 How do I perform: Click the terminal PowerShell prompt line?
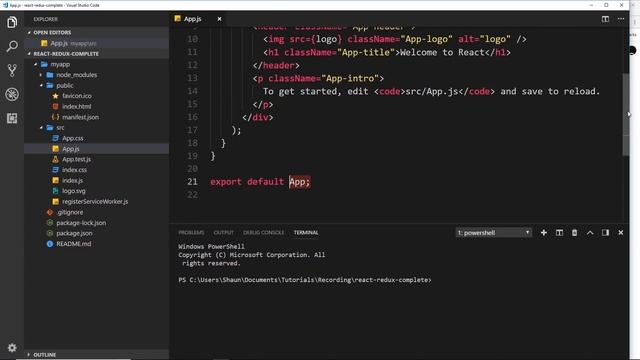coord(304,280)
